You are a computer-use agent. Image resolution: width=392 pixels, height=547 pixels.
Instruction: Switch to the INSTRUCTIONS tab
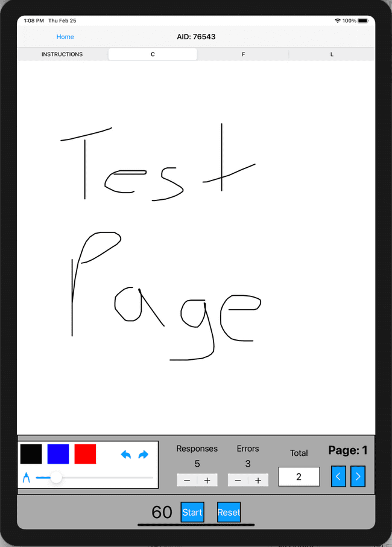(x=62, y=54)
